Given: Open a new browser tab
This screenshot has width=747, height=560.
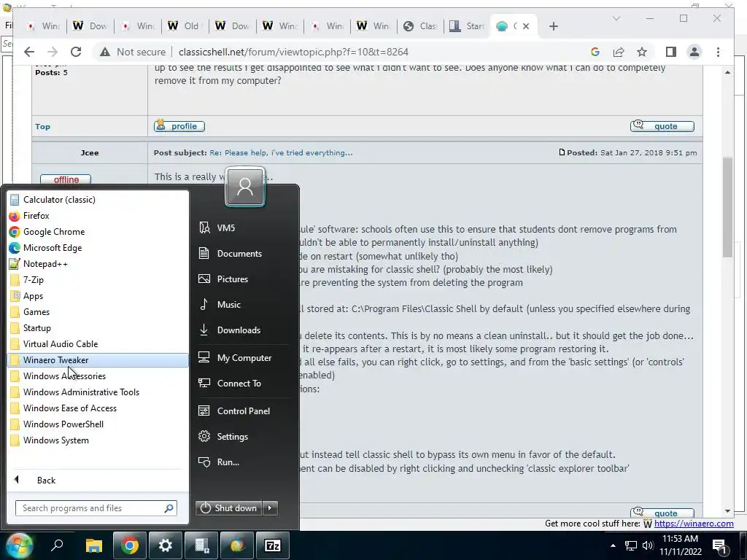Looking at the screenshot, I should (x=554, y=26).
